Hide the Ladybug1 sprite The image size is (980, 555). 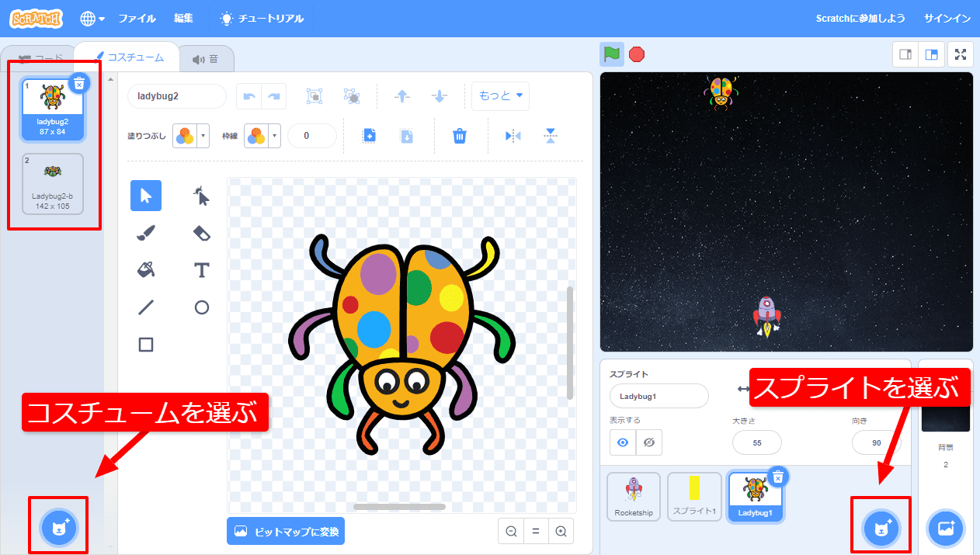point(647,442)
